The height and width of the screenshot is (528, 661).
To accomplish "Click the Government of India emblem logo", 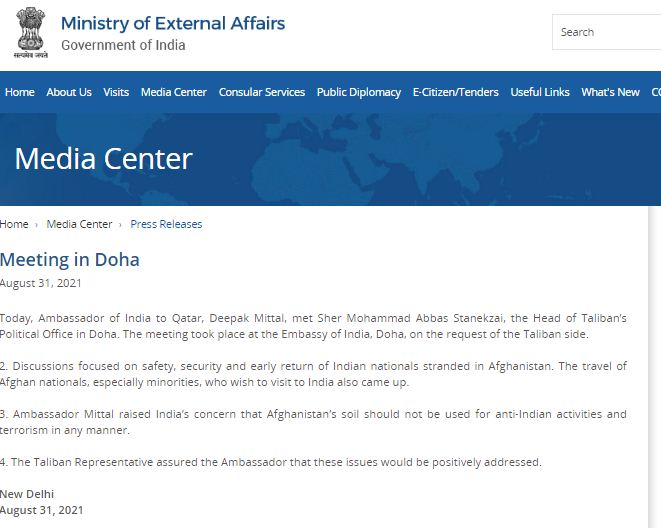I will click(31, 33).
